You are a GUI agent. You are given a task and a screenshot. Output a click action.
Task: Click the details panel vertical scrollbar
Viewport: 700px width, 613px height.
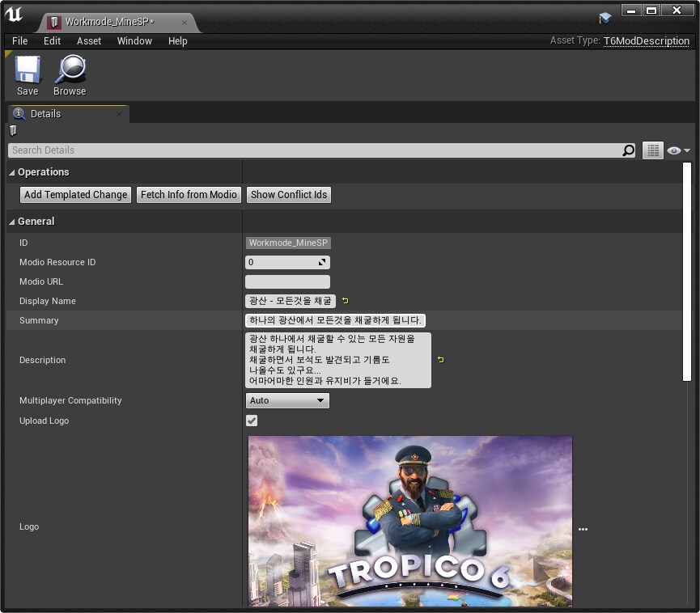686,272
